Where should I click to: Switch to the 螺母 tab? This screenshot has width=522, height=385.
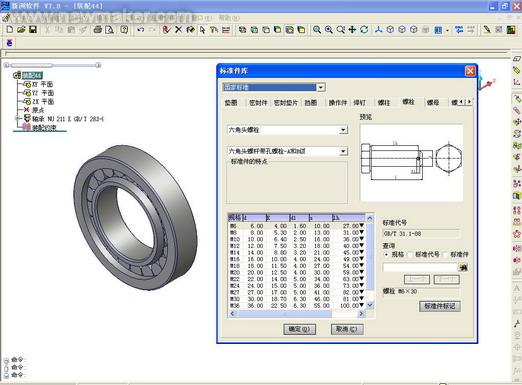pos(433,102)
